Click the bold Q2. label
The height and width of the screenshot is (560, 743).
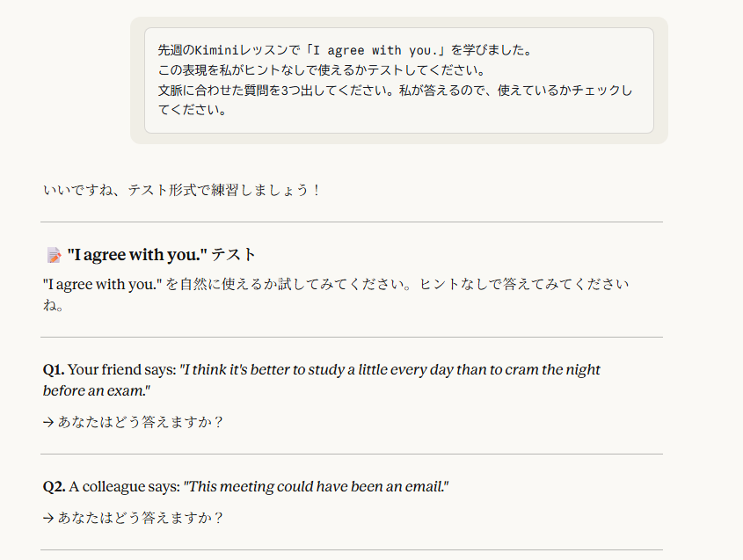click(x=53, y=486)
